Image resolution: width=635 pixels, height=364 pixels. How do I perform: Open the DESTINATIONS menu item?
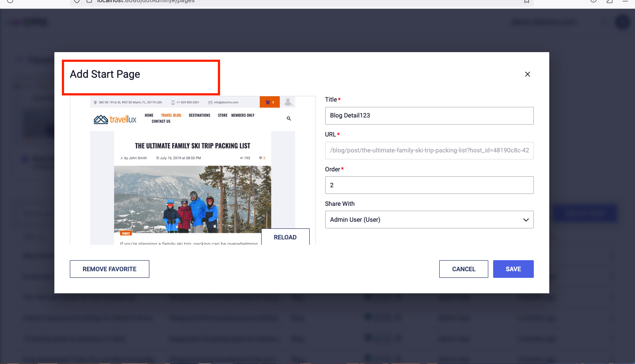click(x=199, y=115)
